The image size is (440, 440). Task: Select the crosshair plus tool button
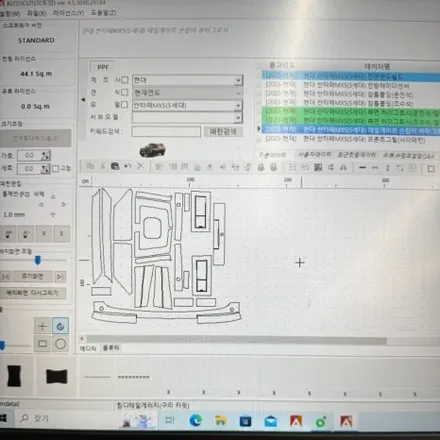coord(42,326)
